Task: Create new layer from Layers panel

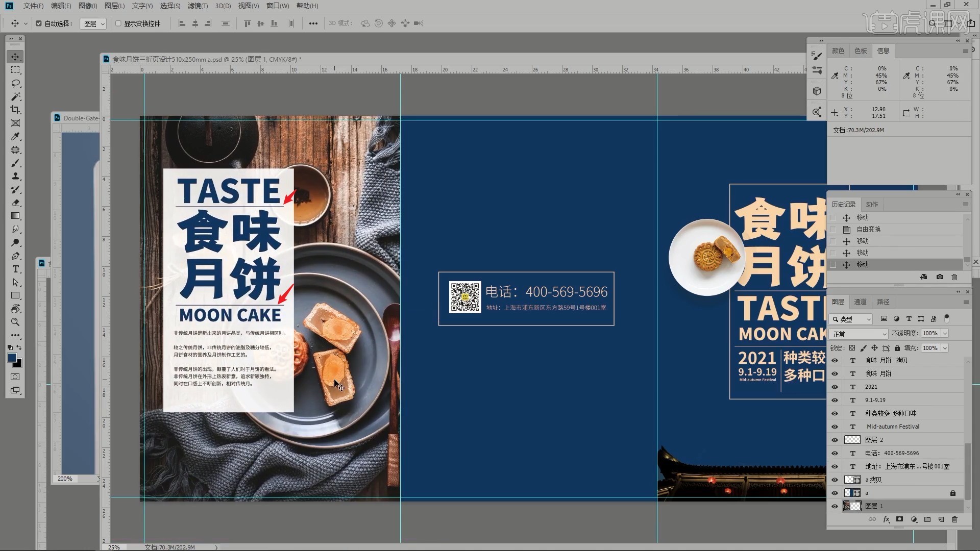Action: [x=941, y=519]
